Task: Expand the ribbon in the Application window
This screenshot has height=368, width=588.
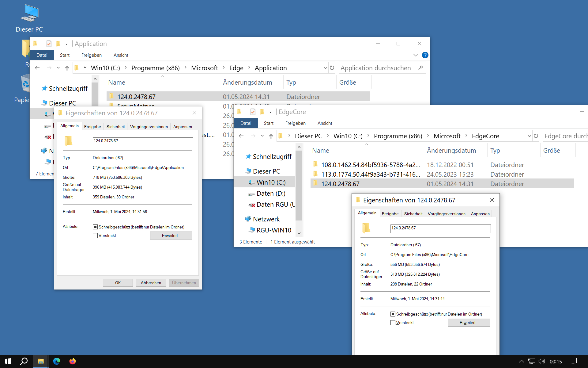Action: [x=416, y=55]
